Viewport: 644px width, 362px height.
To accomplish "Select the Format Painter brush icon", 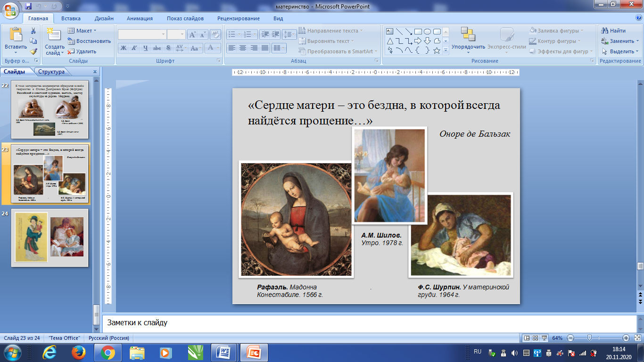I will pyautogui.click(x=33, y=51).
